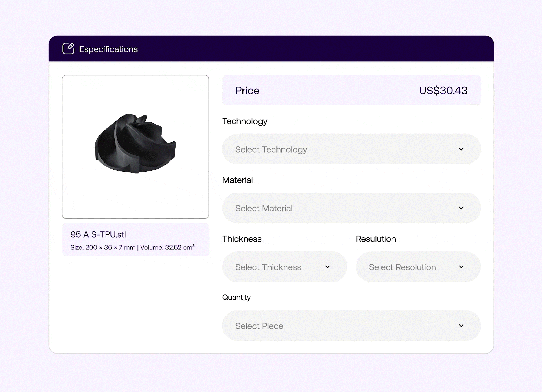The width and height of the screenshot is (542, 392).
Task: Click the Size and Volume details text
Action: point(132,247)
